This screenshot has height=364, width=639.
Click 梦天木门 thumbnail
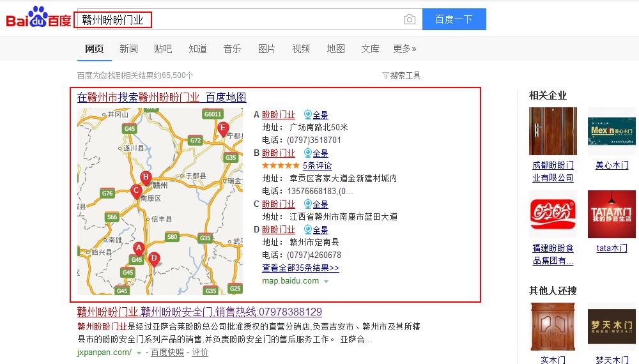pyautogui.click(x=612, y=326)
